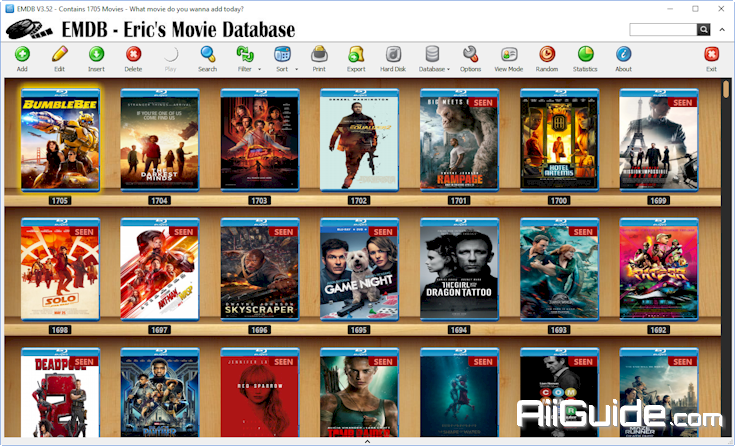This screenshot has height=447, width=736.
Task: Open Options with the wrench icon
Action: coord(470,54)
